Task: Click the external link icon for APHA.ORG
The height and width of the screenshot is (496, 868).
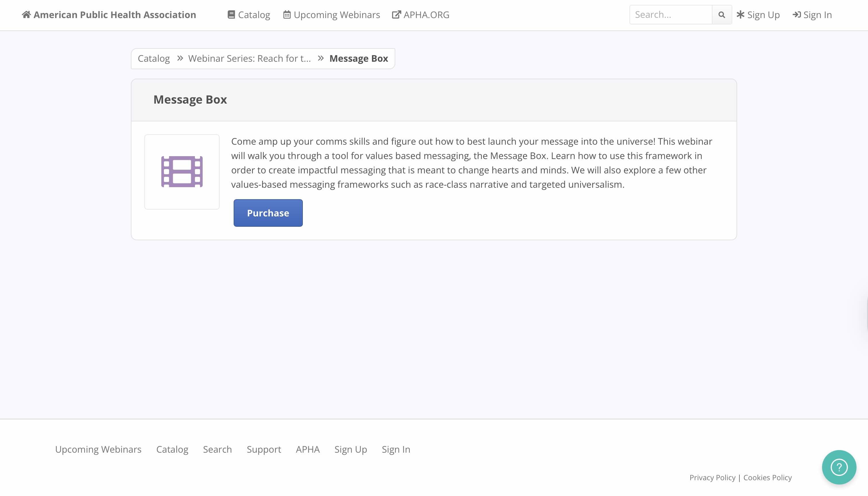Action: [x=396, y=15]
